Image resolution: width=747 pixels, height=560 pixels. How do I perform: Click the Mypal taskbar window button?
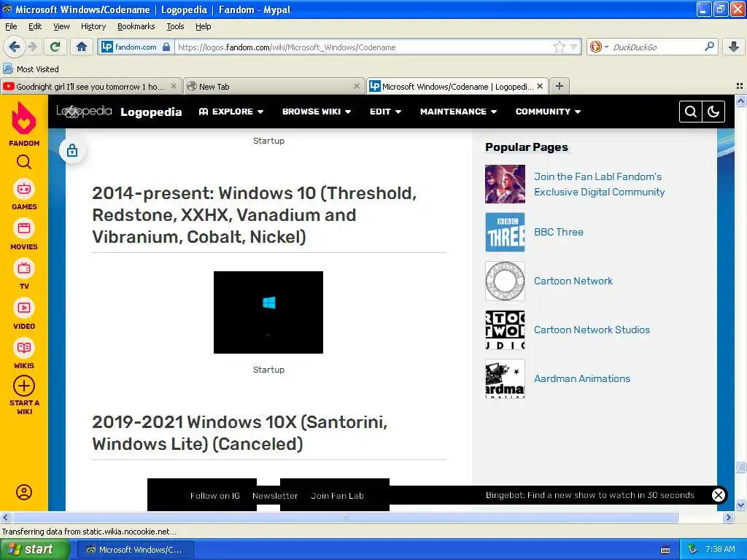135,550
